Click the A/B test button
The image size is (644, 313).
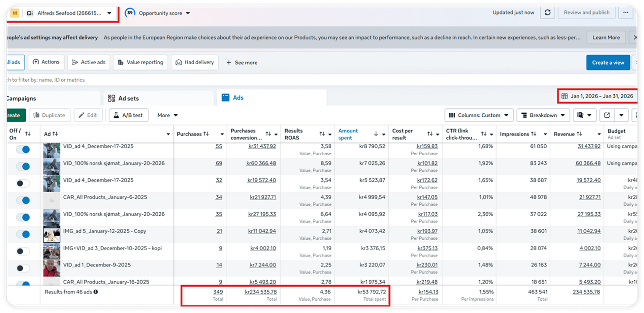(x=129, y=115)
